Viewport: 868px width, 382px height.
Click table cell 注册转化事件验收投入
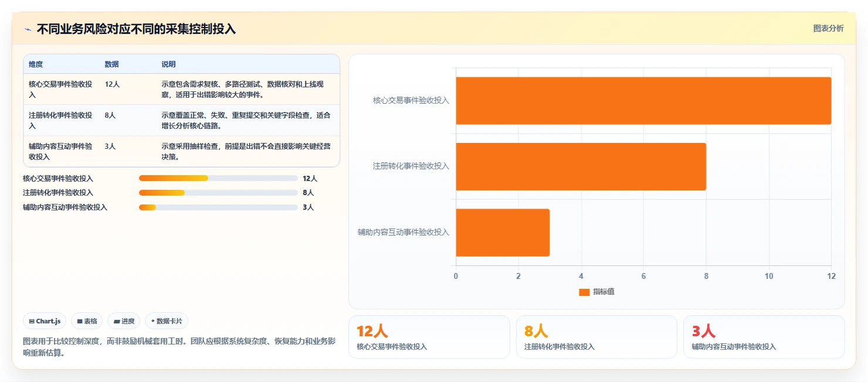point(61,120)
